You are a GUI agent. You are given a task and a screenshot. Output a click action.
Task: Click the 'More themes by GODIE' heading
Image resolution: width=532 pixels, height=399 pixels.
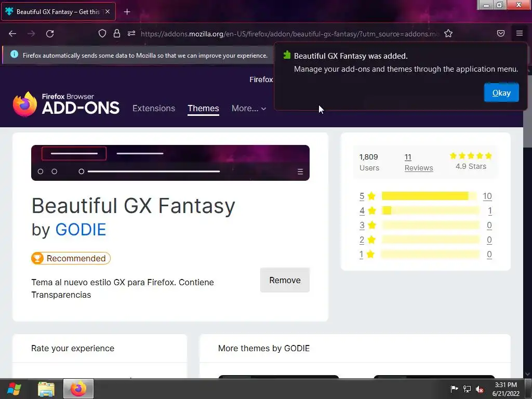point(264,348)
